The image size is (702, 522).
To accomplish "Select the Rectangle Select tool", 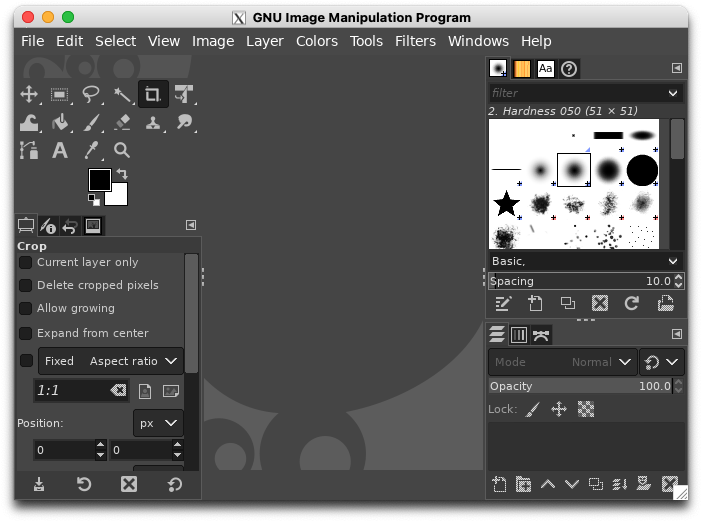I will click(60, 94).
